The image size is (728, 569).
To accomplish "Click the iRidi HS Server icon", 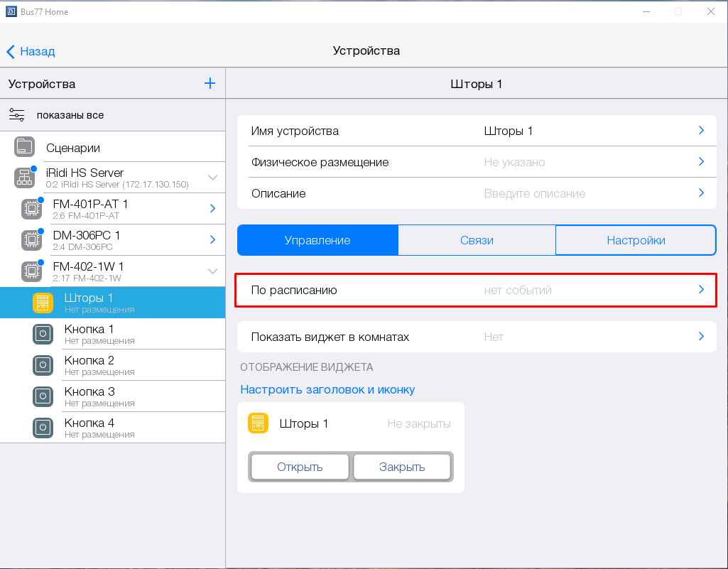I will pos(24,178).
